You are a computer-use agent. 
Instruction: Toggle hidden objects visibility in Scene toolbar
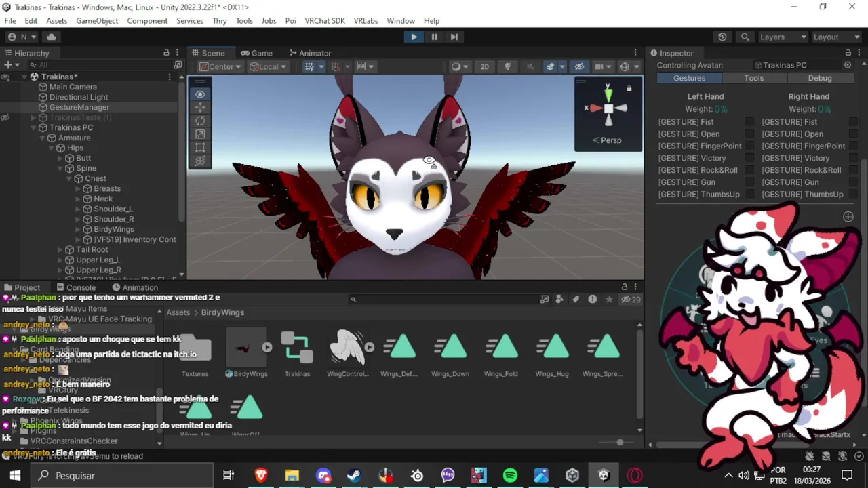pos(579,66)
